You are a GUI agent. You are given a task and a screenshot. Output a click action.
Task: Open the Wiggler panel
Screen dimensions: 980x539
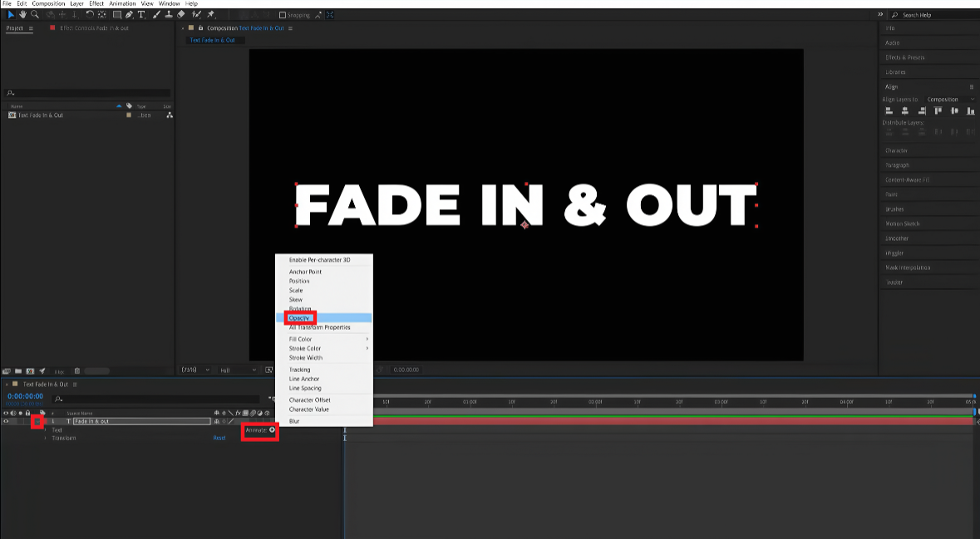pyautogui.click(x=894, y=253)
